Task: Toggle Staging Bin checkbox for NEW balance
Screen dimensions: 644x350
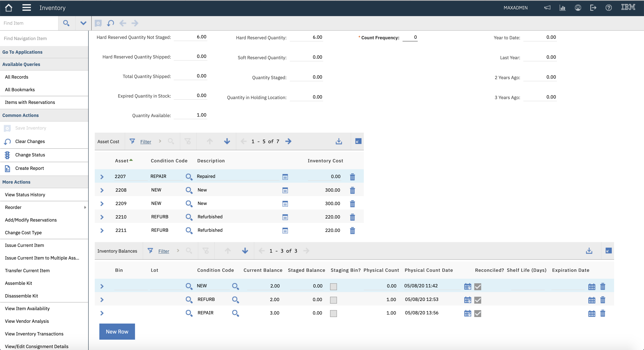Action: pos(333,286)
